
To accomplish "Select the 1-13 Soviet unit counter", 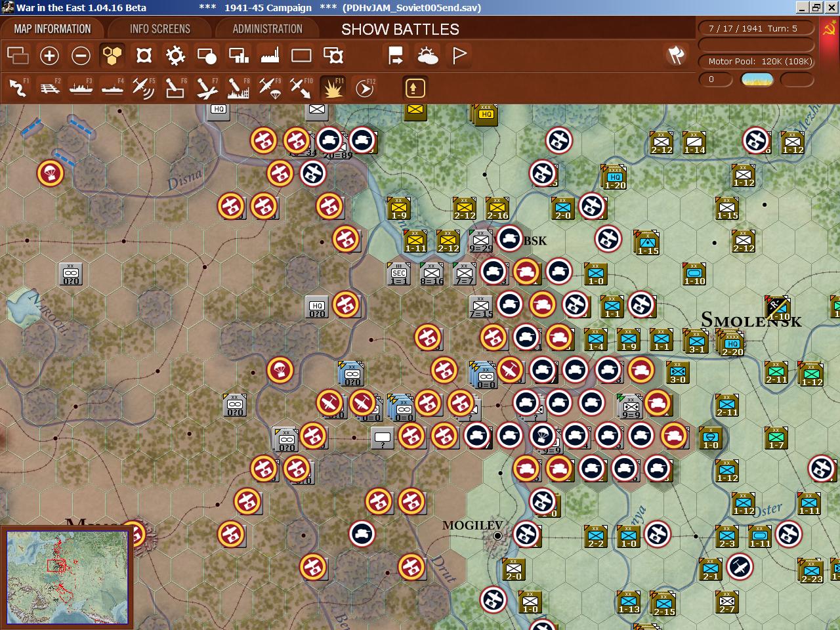I will [629, 602].
